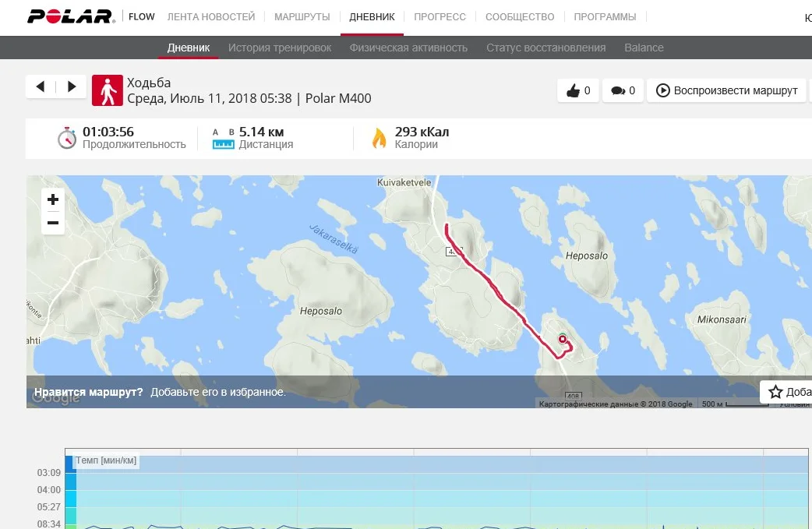Viewport: 812px width, 529px height.
Task: Open FLOW link in header
Action: (x=141, y=17)
